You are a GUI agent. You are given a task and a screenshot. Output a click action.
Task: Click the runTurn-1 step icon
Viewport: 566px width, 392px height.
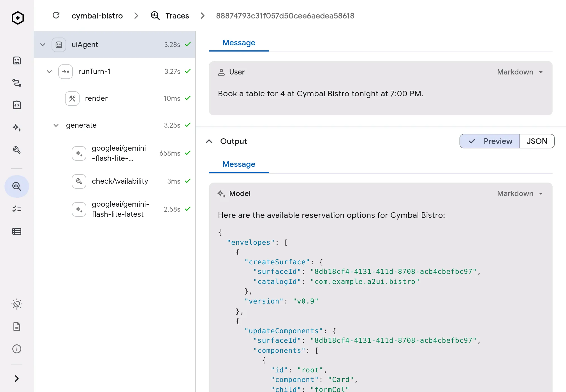(66, 72)
